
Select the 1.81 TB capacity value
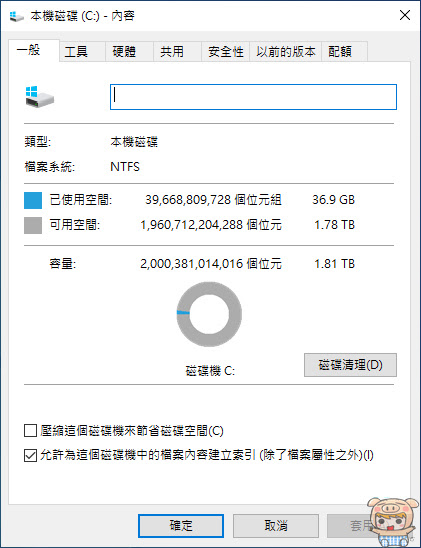[x=334, y=264]
